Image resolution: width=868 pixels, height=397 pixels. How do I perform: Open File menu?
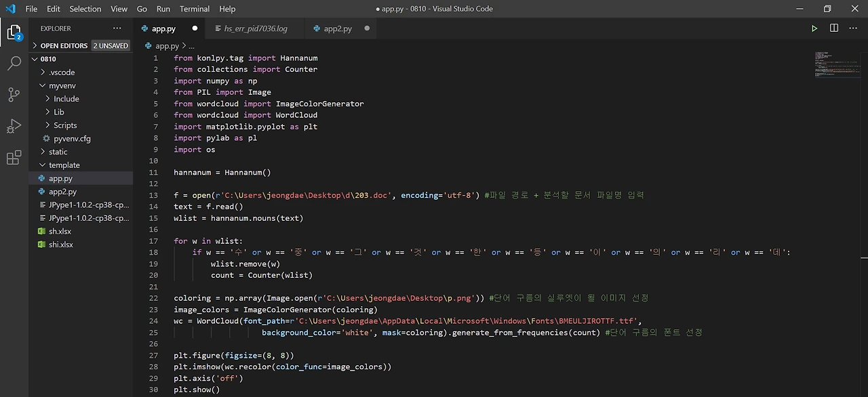coord(31,9)
